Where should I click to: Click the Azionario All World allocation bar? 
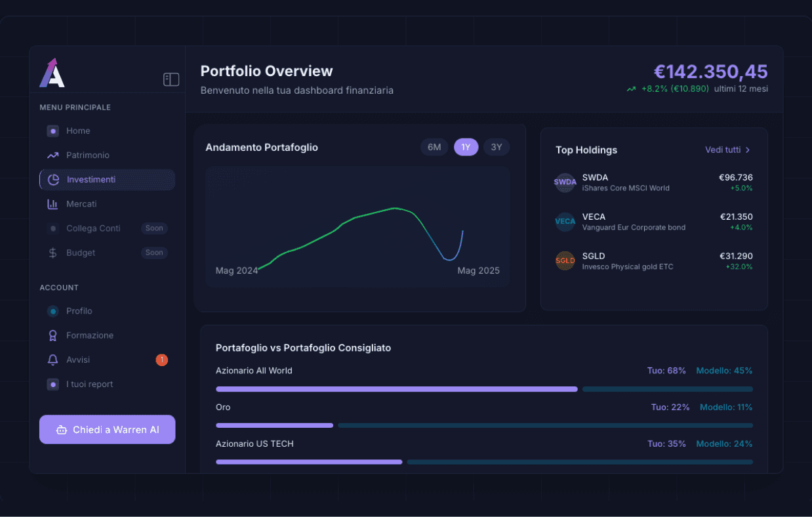point(484,389)
